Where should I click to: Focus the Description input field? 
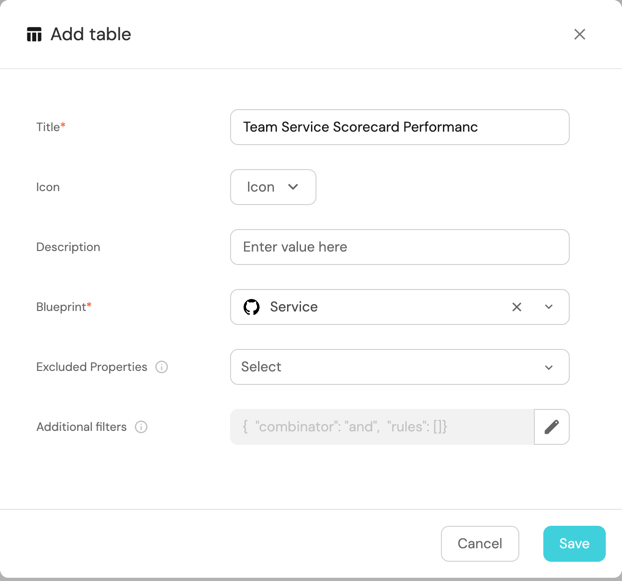click(x=399, y=247)
